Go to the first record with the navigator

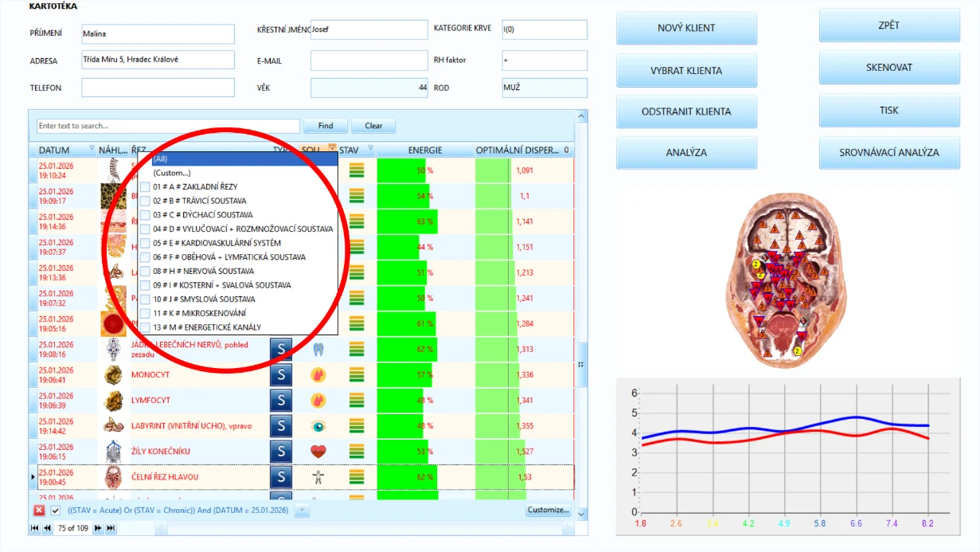point(34,528)
